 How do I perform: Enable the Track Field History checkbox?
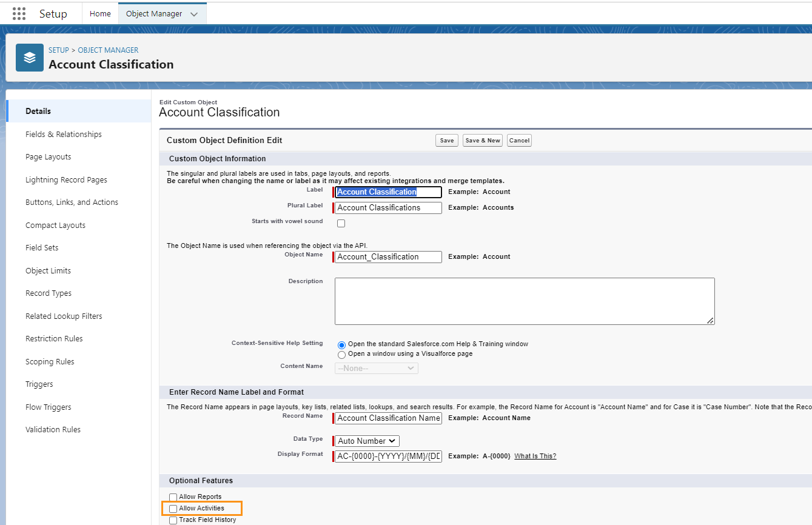point(173,520)
